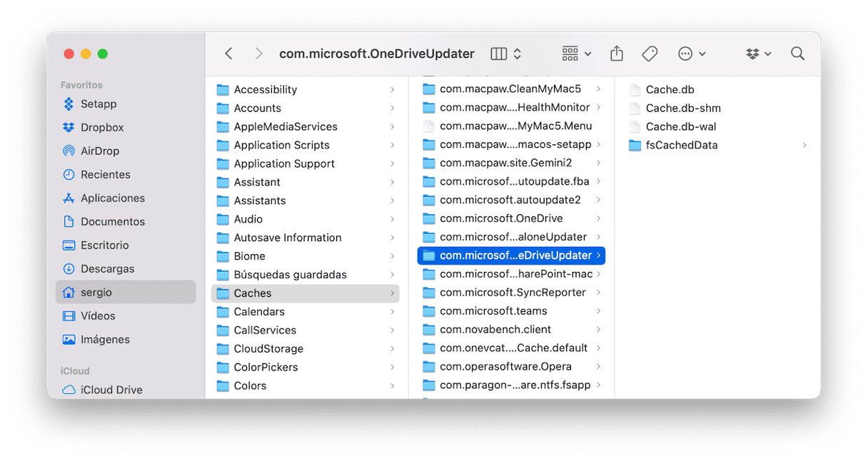The height and width of the screenshot is (461, 868).
Task: Open Dropbox in sidebar favorites
Action: 101,128
